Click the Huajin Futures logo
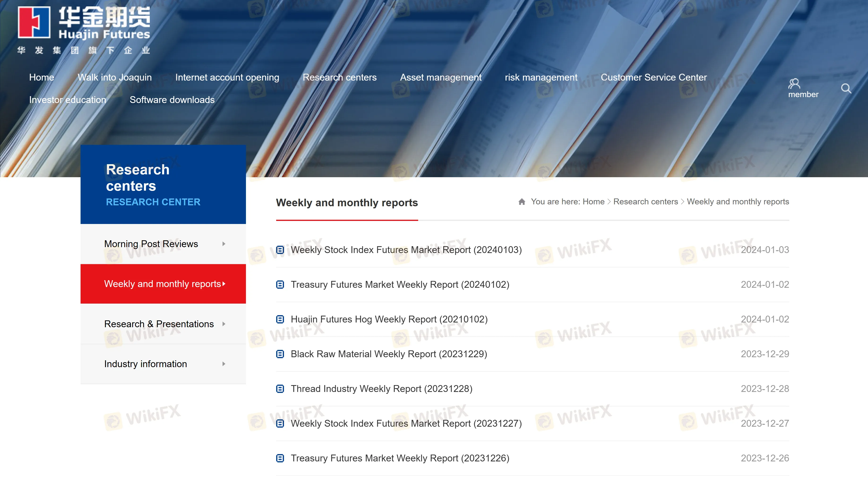Viewport: 868px width, 477px height. (x=84, y=30)
